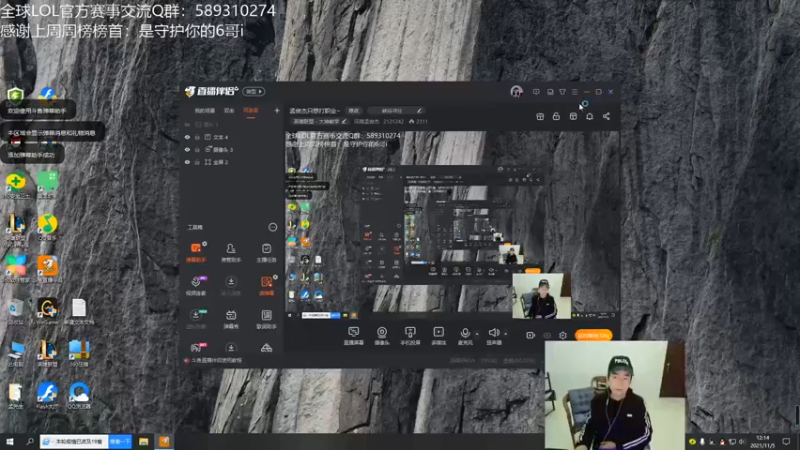800x450 pixels.
Task: Open the recording icon beside settings gear
Action: coord(531,335)
